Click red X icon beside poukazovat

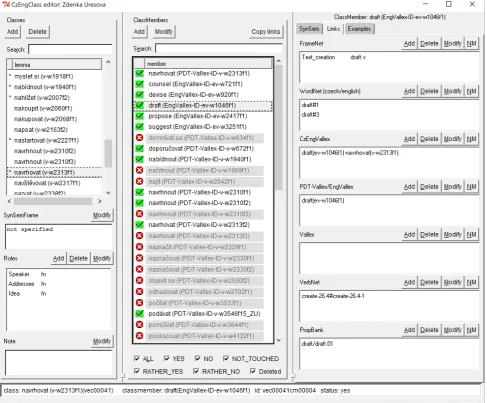click(139, 336)
